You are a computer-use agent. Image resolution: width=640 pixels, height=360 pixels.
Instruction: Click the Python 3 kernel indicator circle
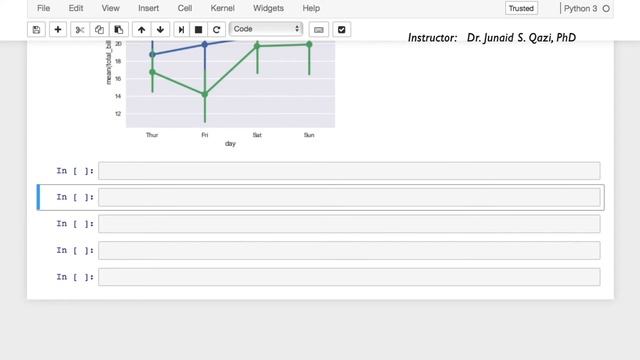(606, 8)
